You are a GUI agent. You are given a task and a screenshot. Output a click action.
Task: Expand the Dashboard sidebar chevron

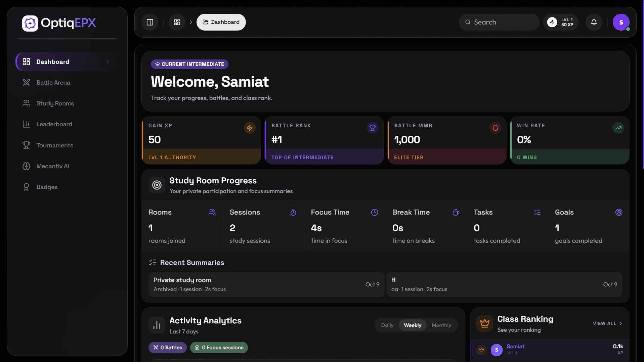(x=108, y=62)
